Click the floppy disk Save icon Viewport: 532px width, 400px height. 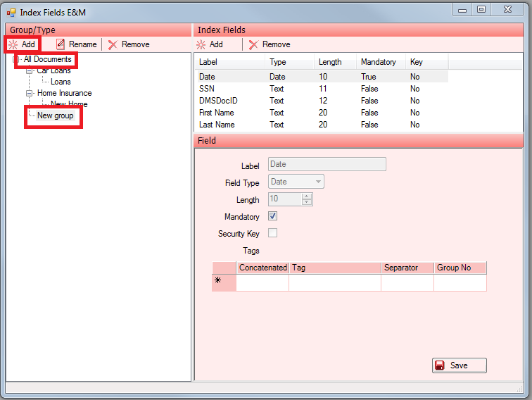click(440, 365)
